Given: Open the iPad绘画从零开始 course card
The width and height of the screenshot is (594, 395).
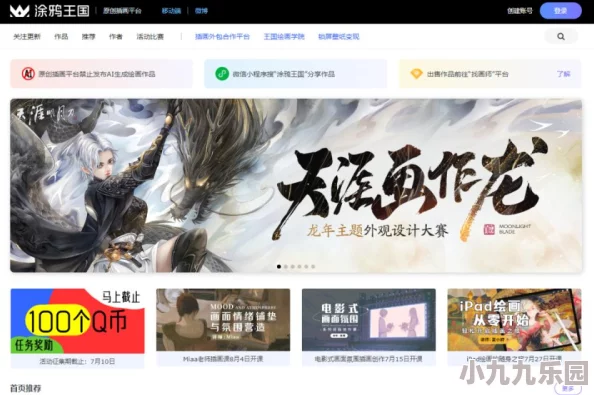Looking at the screenshot, I should click(x=514, y=320).
